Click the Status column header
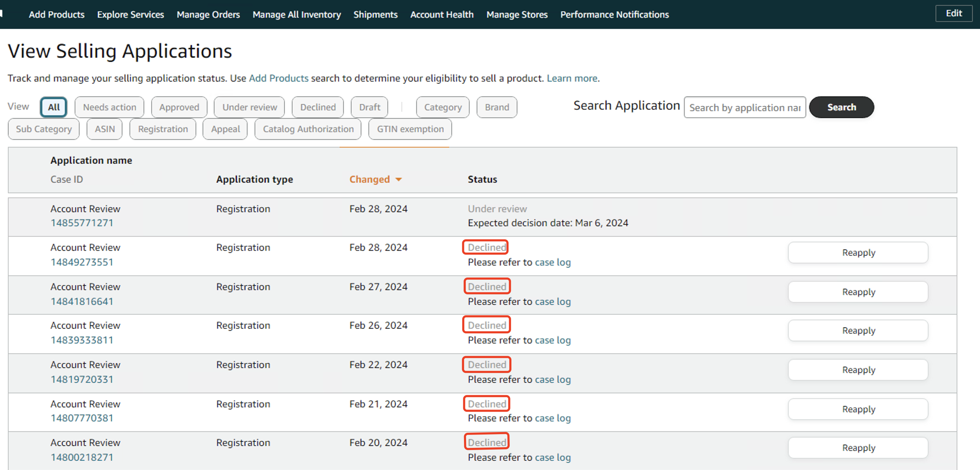 coord(482,179)
